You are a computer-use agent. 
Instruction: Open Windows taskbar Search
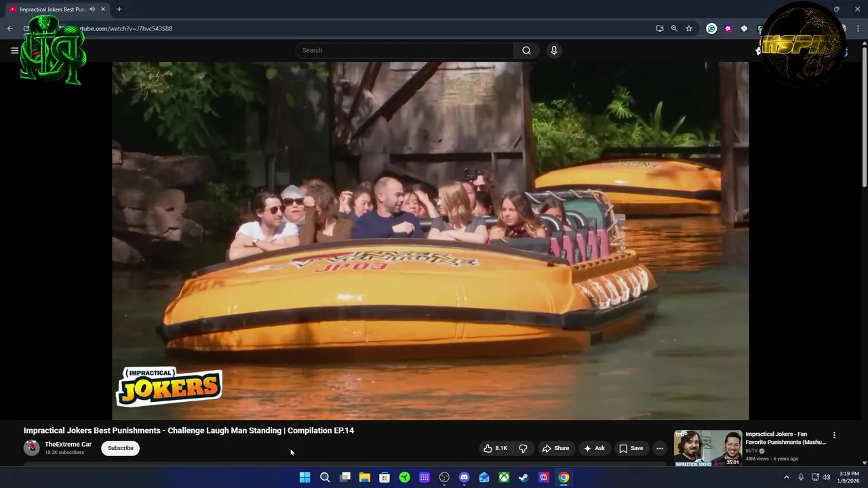(x=325, y=477)
